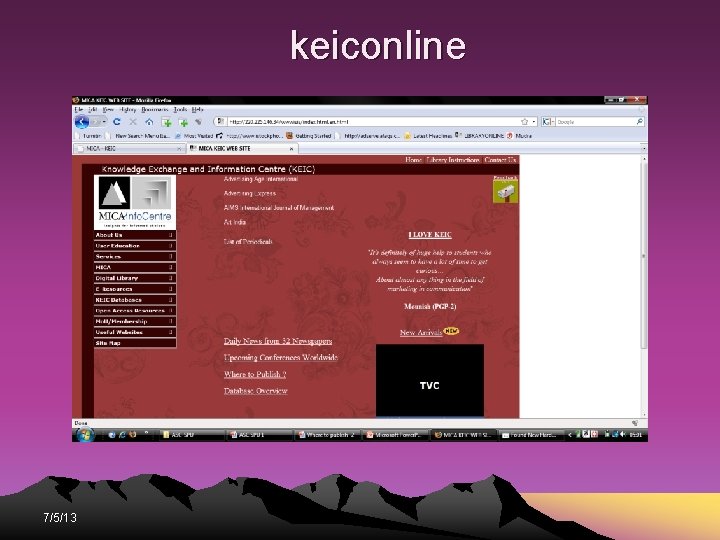The width and height of the screenshot is (720, 540).
Task: Click the Contact Us link
Action: coord(500,160)
